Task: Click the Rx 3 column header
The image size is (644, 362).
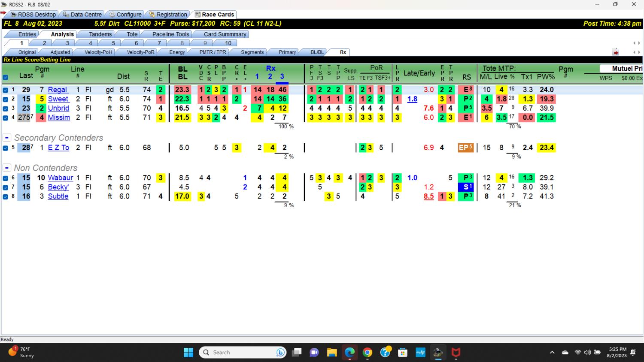Action: point(282,76)
